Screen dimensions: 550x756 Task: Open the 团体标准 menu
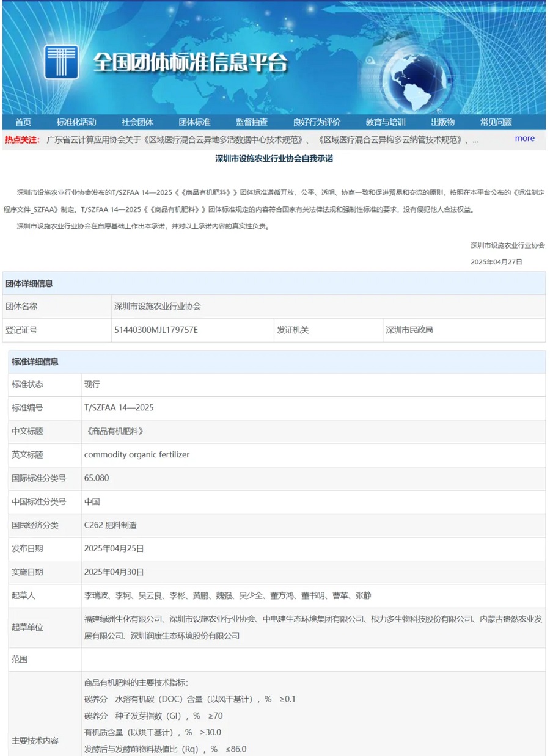click(x=194, y=122)
